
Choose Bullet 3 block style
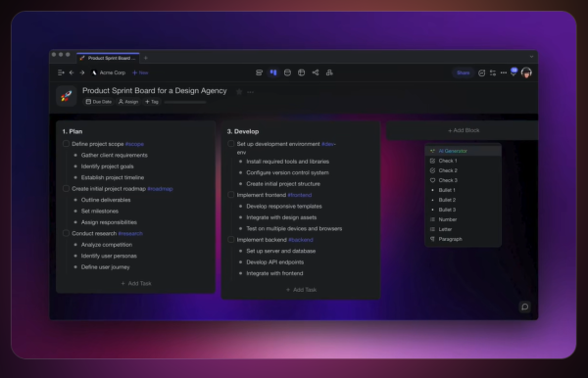click(464, 210)
